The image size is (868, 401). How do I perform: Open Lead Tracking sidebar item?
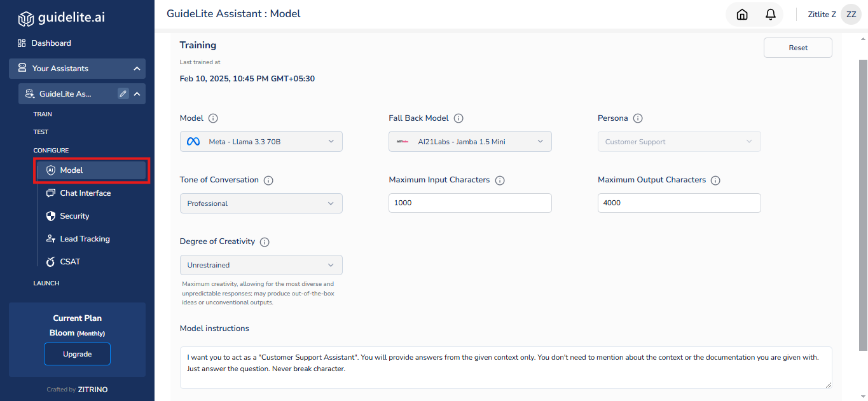point(85,239)
